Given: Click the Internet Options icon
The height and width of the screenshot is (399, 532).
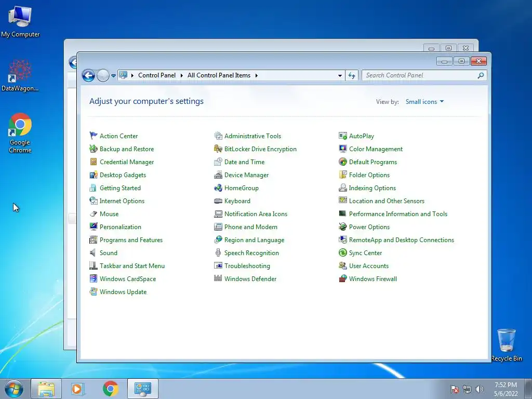Looking at the screenshot, I should pos(94,201).
